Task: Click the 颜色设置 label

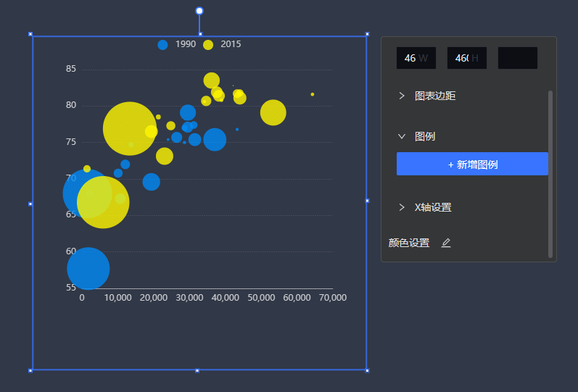Action: [x=409, y=243]
